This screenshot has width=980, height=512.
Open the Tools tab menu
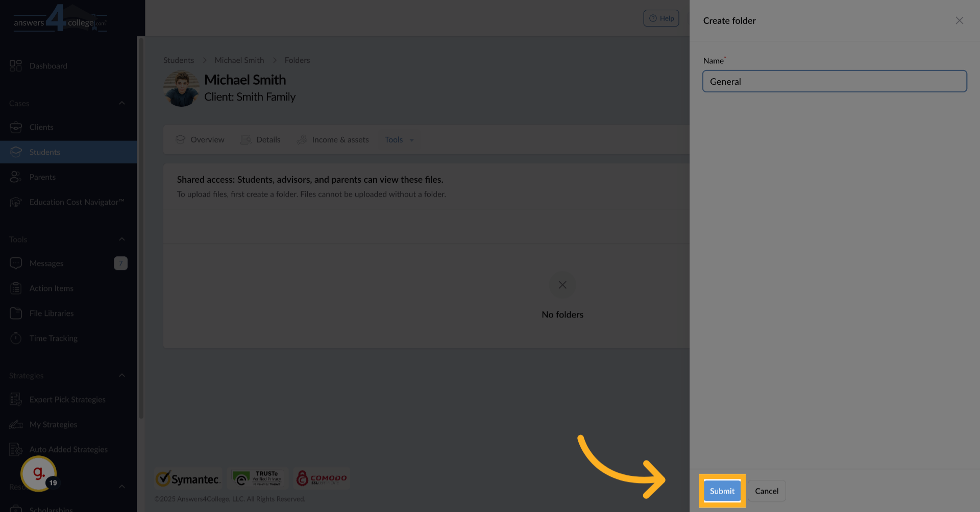399,140
